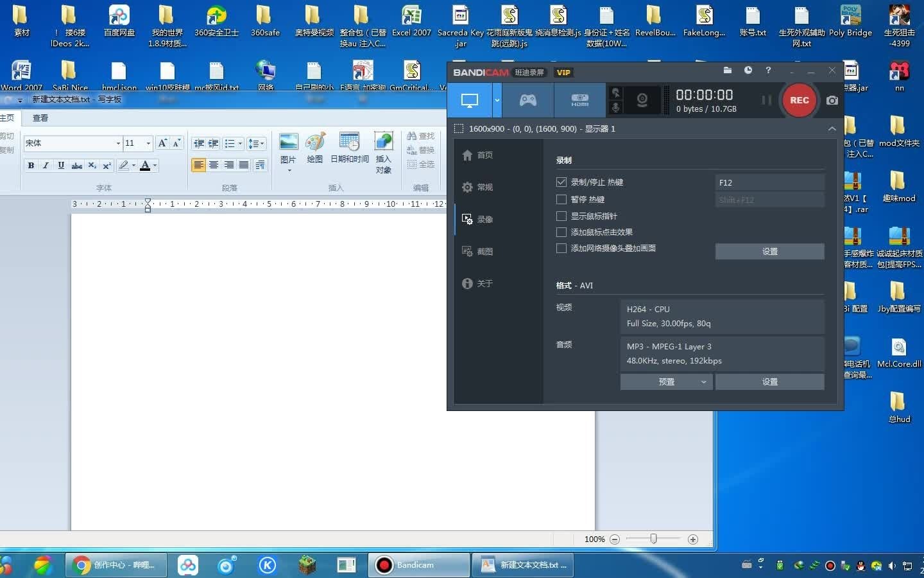
Task: Toggle the mouse cursor overlay icon in Bandicam
Action: tap(616, 93)
